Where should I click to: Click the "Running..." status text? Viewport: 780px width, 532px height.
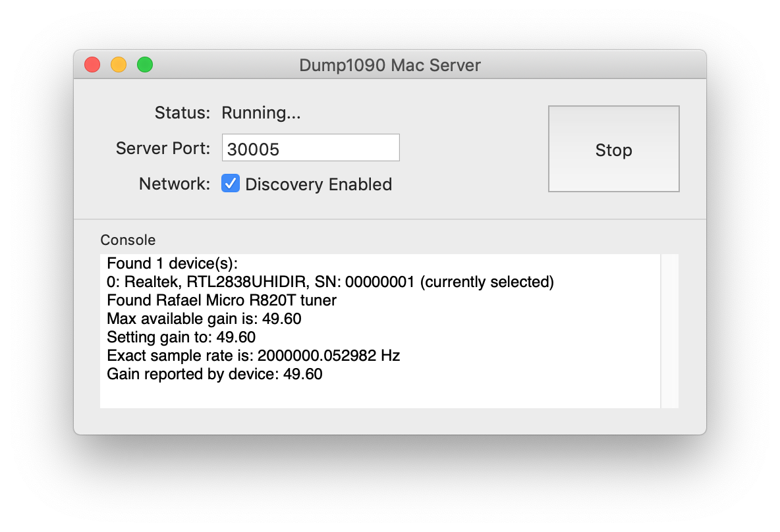pos(261,113)
